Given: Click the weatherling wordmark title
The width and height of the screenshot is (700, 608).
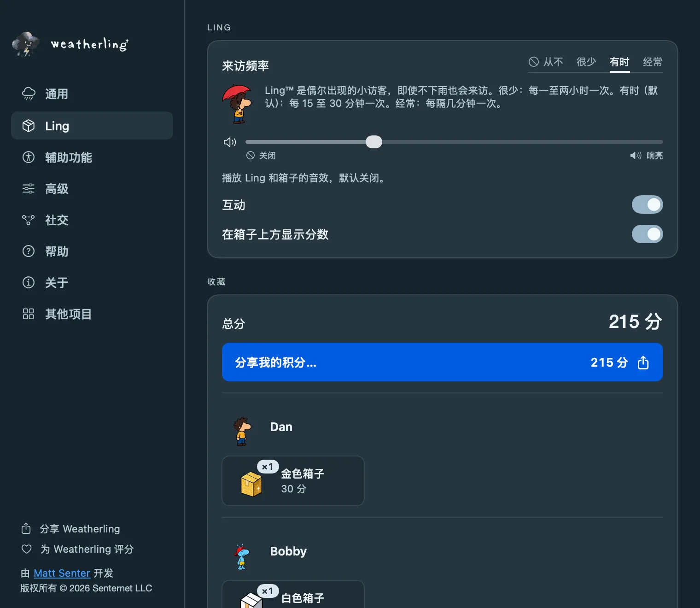Looking at the screenshot, I should [89, 44].
